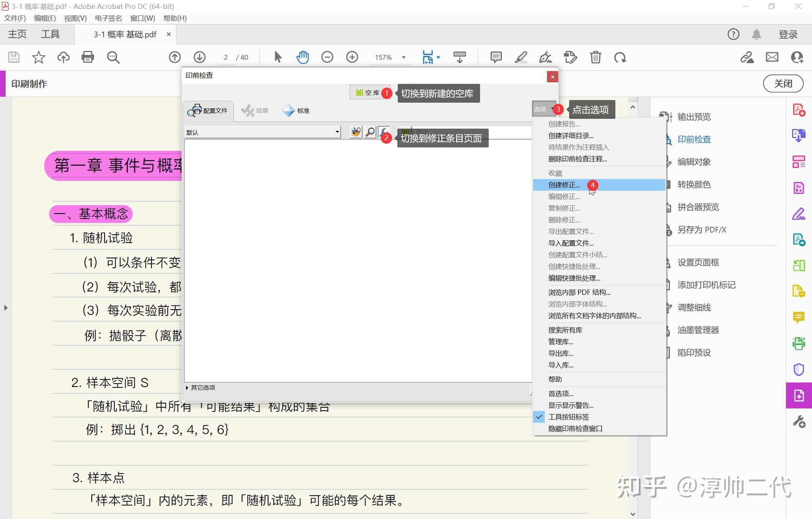Select 创建修正... menu entry
812x519 pixels.
[564, 185]
